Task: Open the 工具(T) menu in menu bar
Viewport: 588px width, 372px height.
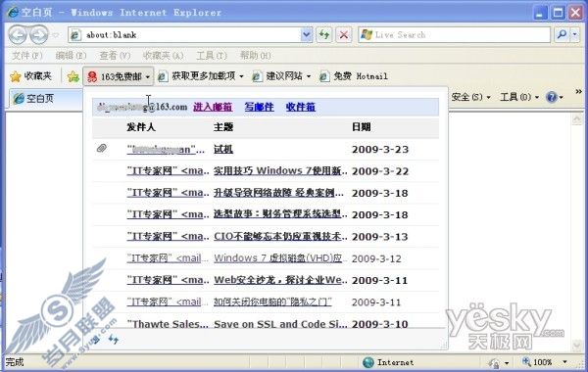Action: pos(212,56)
